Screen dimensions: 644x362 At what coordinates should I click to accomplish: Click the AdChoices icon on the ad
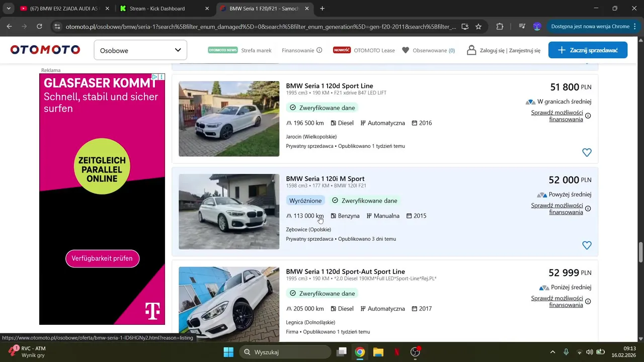[x=155, y=77]
